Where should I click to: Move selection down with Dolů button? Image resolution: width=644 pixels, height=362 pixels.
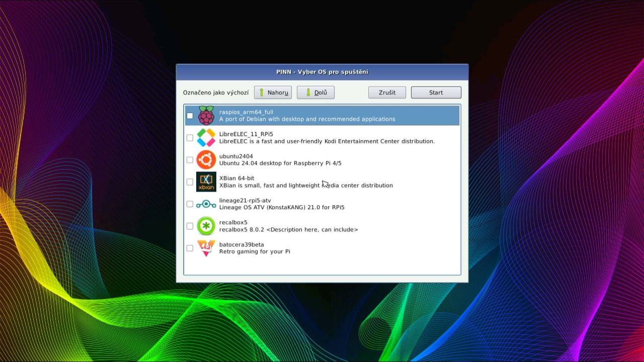pos(315,93)
